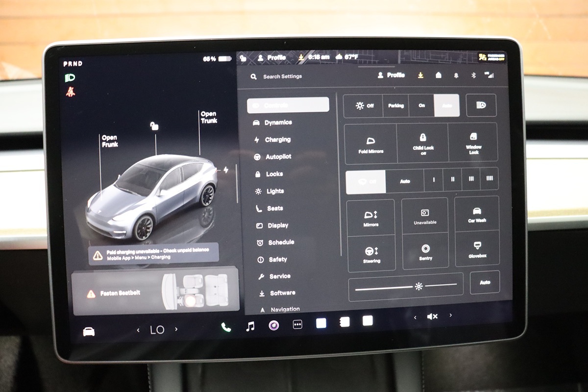Switch headlights to Parking mode
Screen dimensions: 588x392
[x=396, y=106]
